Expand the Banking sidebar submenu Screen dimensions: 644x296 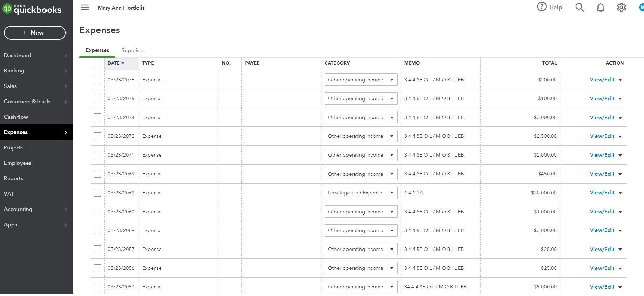65,71
